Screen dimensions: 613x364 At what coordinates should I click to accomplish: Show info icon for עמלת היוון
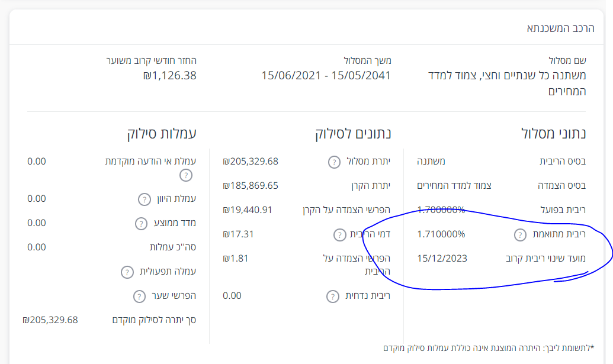tap(145, 199)
